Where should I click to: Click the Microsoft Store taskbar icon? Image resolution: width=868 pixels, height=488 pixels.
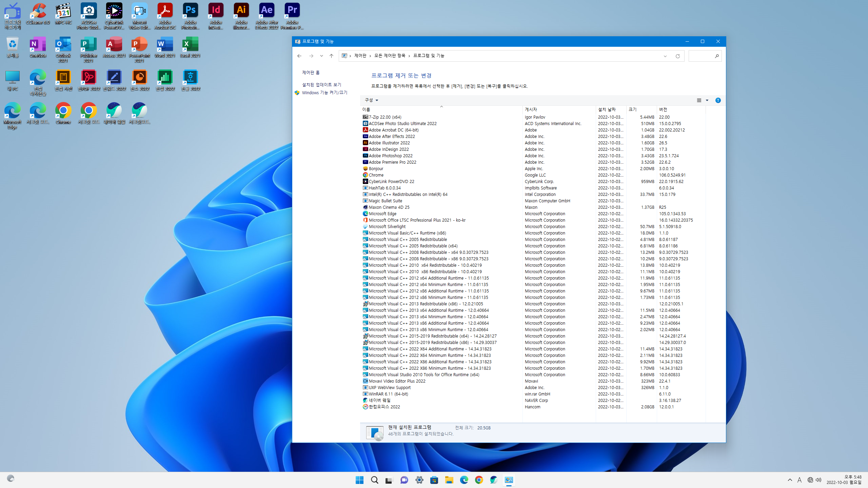coord(434,480)
